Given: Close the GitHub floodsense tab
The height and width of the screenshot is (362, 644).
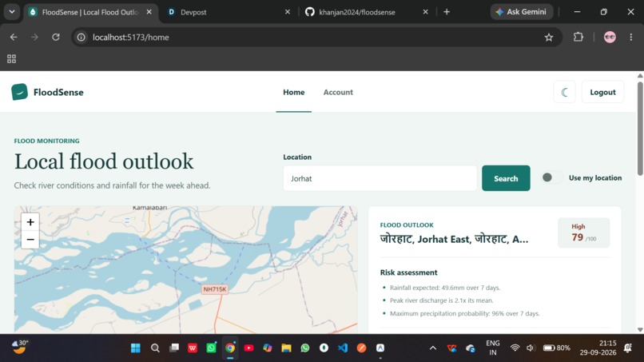Looking at the screenshot, I should click(426, 12).
